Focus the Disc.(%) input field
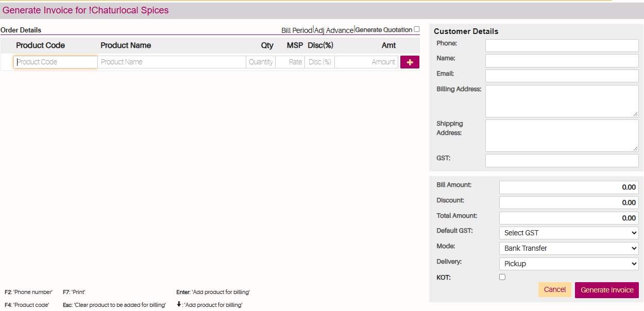This screenshot has height=311, width=644. point(319,62)
